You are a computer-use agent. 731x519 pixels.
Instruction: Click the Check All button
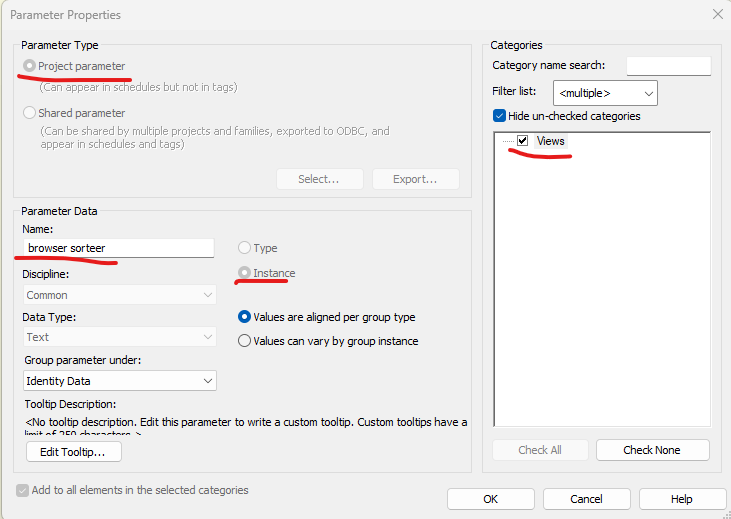tap(540, 450)
